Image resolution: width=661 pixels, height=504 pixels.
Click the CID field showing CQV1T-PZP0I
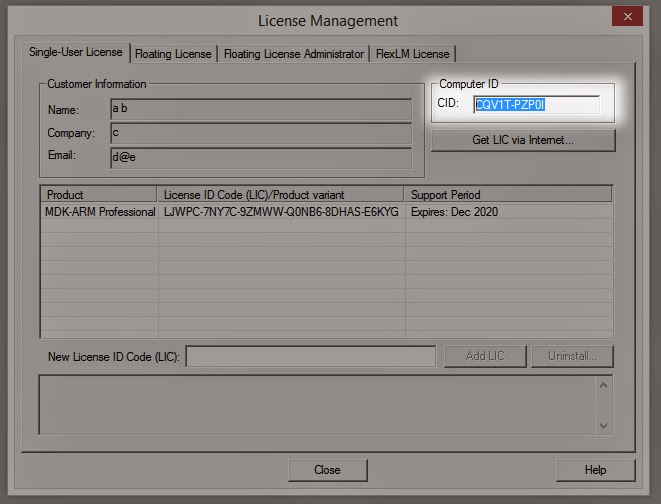(x=536, y=105)
